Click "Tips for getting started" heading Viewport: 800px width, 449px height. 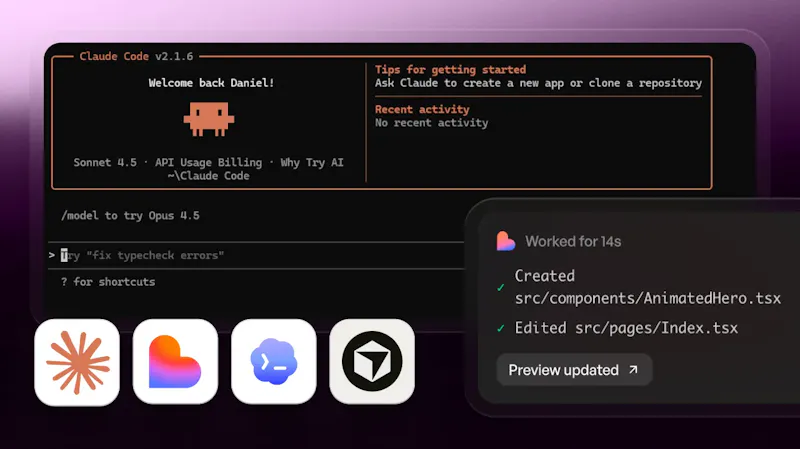point(451,69)
